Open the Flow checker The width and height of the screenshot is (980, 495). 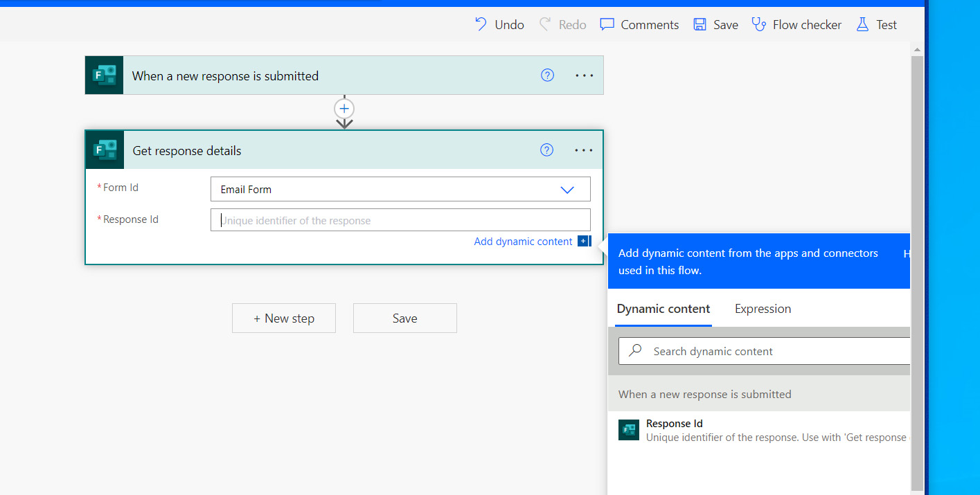(796, 25)
